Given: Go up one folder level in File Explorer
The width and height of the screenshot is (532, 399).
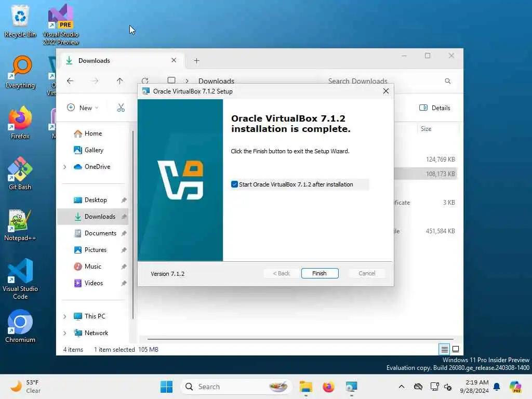Looking at the screenshot, I should click(120, 81).
